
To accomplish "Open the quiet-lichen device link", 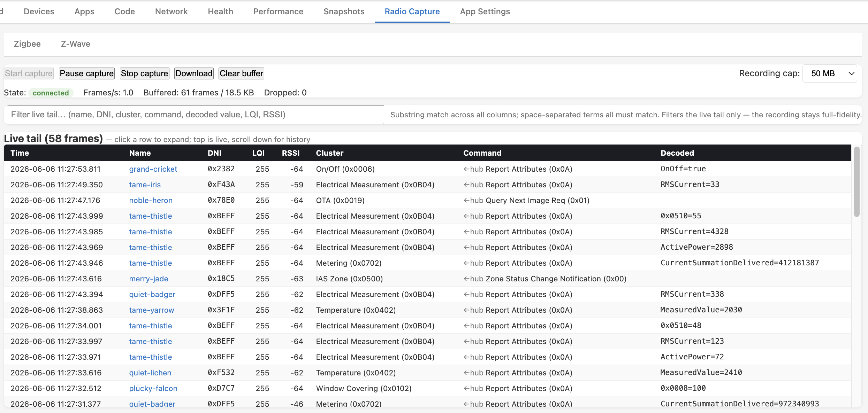I will pos(150,373).
